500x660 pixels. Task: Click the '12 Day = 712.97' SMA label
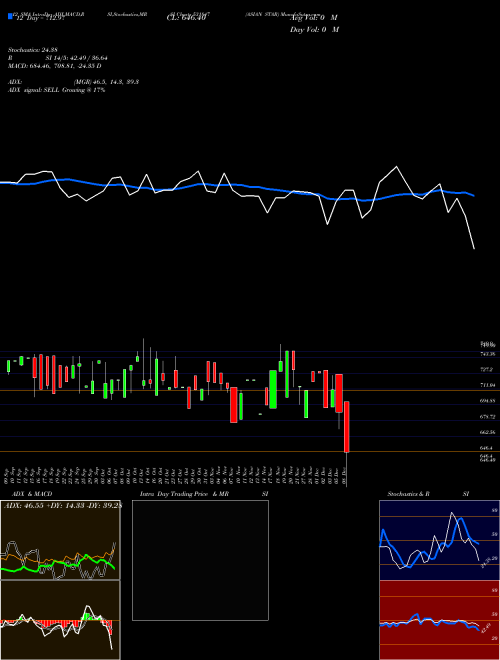pyautogui.click(x=39, y=18)
